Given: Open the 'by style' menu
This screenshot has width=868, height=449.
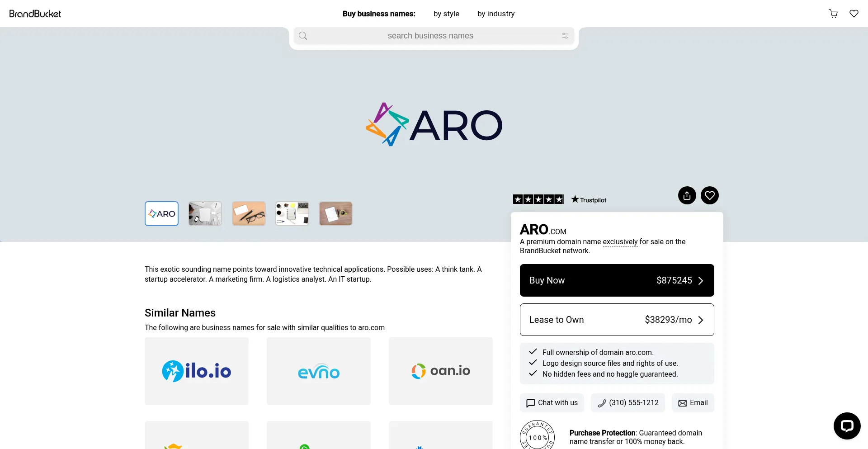Looking at the screenshot, I should (446, 14).
